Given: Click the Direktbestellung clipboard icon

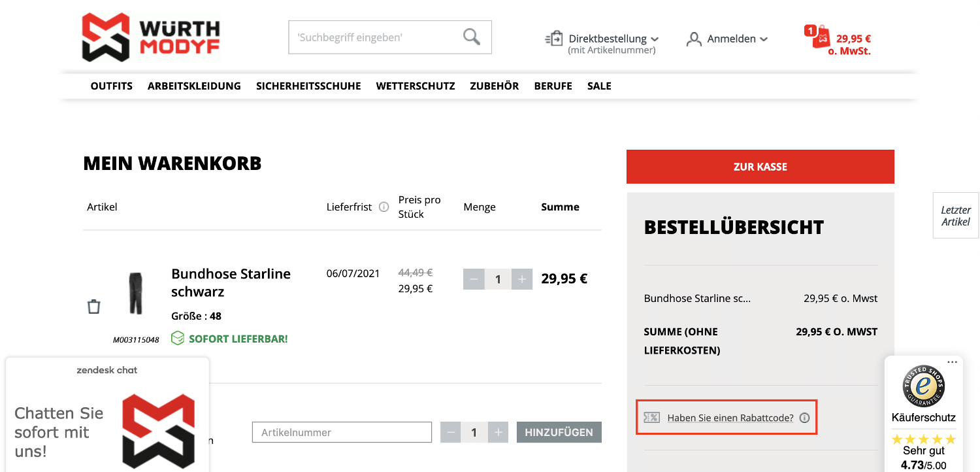Looking at the screenshot, I should [554, 39].
